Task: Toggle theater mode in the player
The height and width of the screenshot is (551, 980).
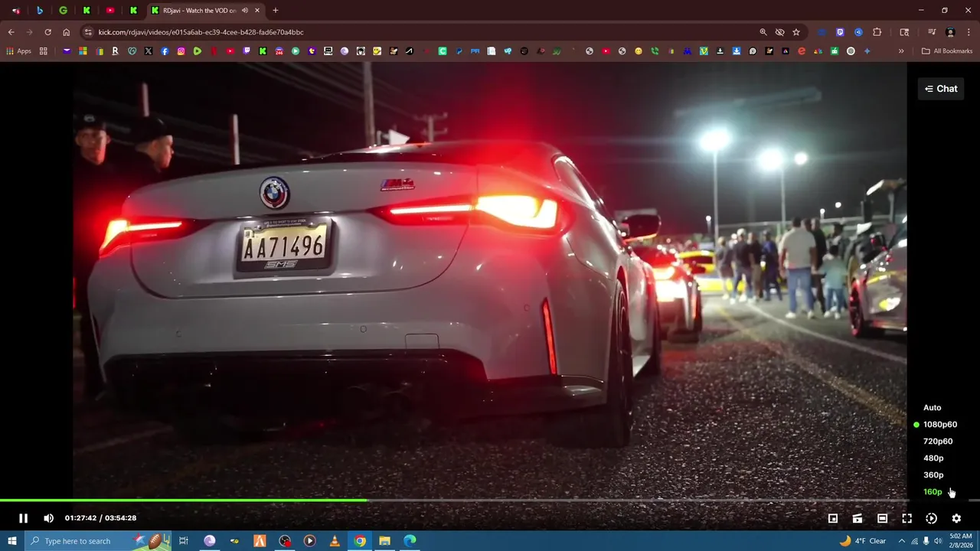Action: click(882, 518)
